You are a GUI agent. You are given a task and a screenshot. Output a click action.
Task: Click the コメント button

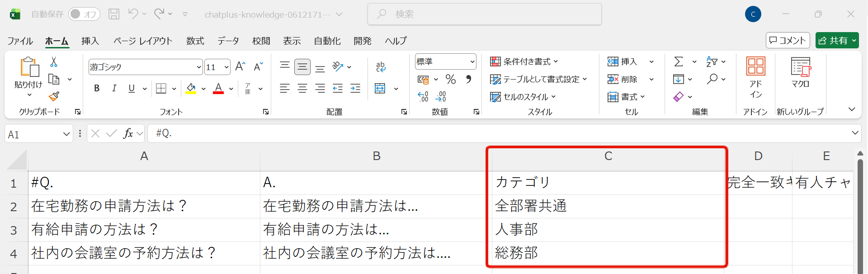(x=788, y=40)
